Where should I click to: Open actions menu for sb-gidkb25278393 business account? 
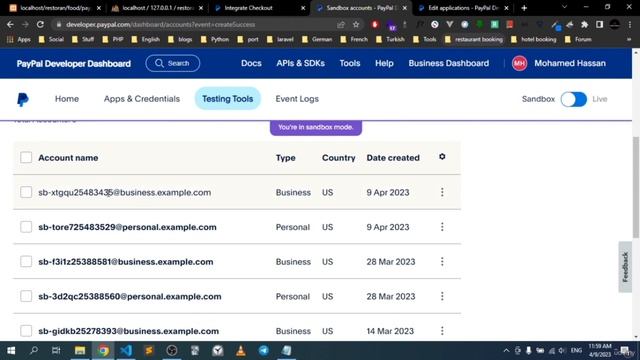442,331
